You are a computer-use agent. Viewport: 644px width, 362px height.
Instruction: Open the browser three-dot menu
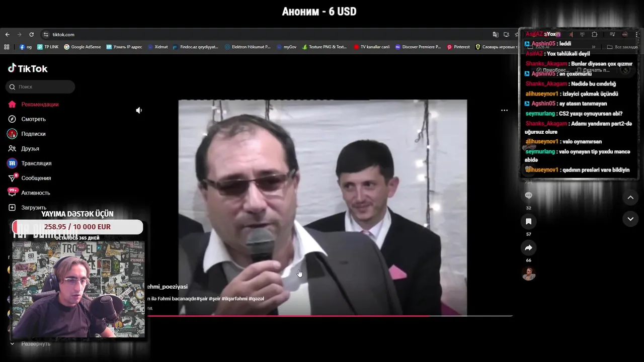coord(636,35)
